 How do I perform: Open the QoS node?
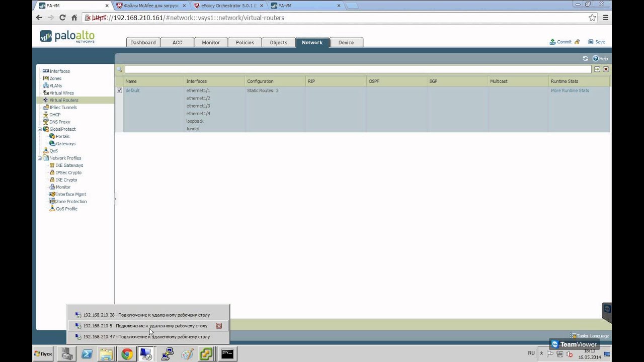pos(53,151)
